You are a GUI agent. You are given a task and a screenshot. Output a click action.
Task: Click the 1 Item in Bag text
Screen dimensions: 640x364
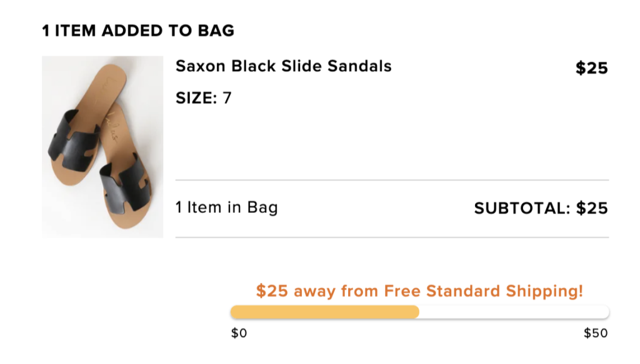tap(226, 207)
